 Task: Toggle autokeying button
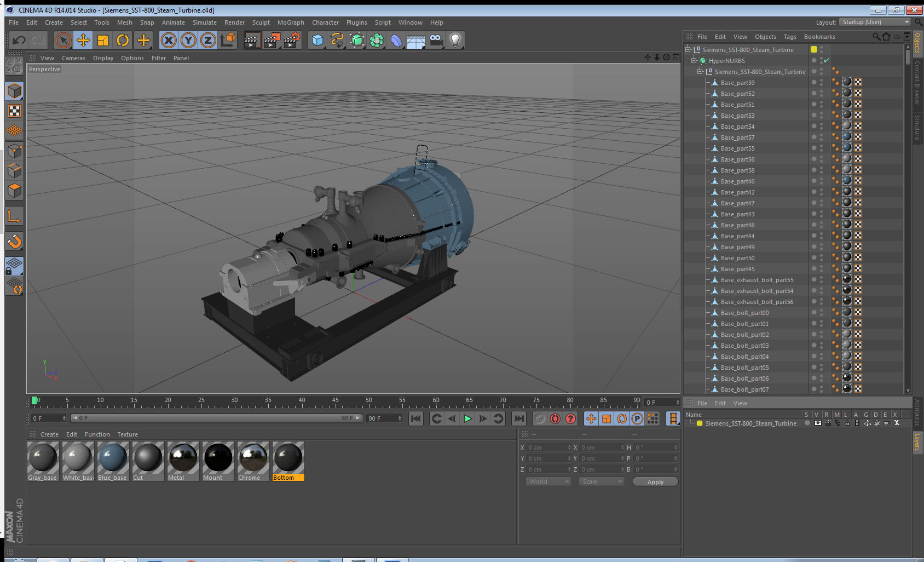(555, 418)
